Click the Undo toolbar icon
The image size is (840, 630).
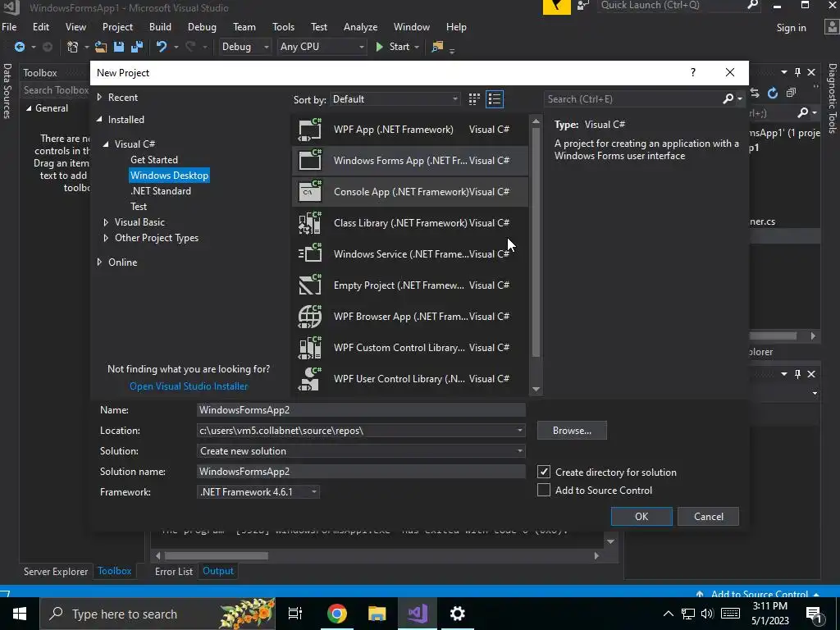(x=162, y=47)
